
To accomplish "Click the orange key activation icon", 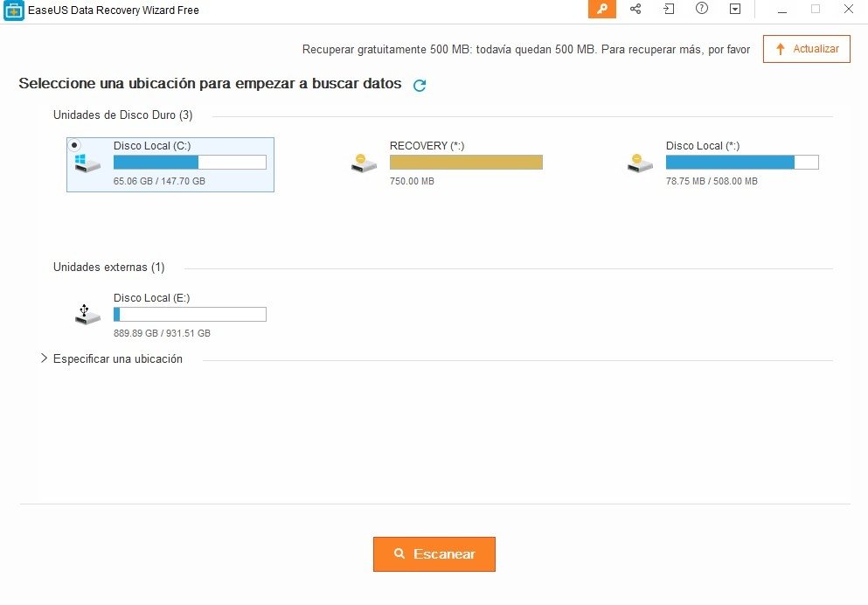I will pyautogui.click(x=601, y=9).
